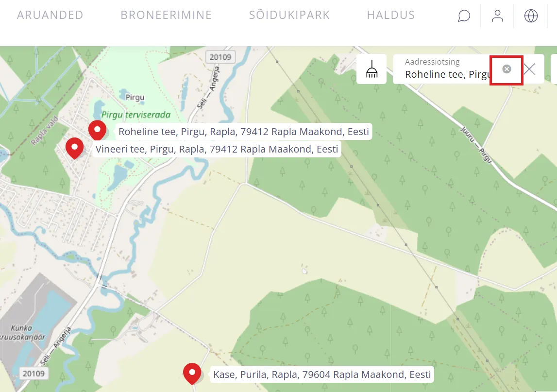Viewport: 557px width, 392px height.
Task: Open the ARUANDED menu
Action: pos(50,15)
